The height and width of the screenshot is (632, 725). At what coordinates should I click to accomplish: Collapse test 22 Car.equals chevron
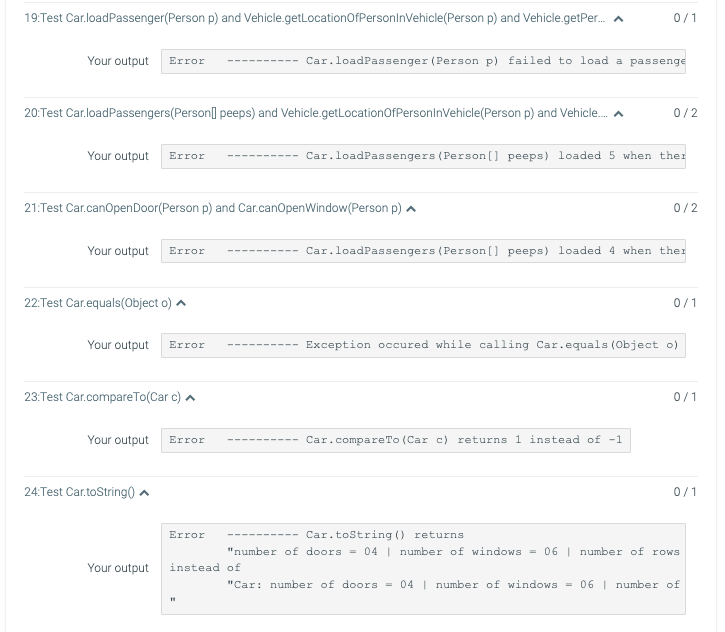pyautogui.click(x=181, y=303)
